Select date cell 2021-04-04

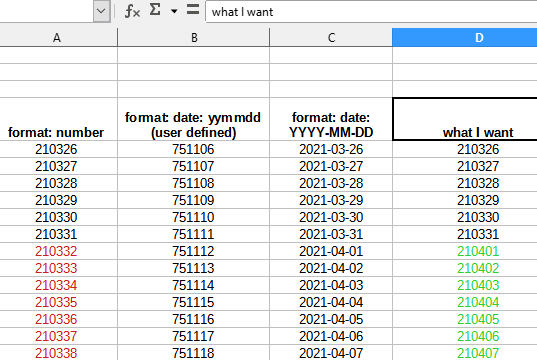pyautogui.click(x=331, y=302)
